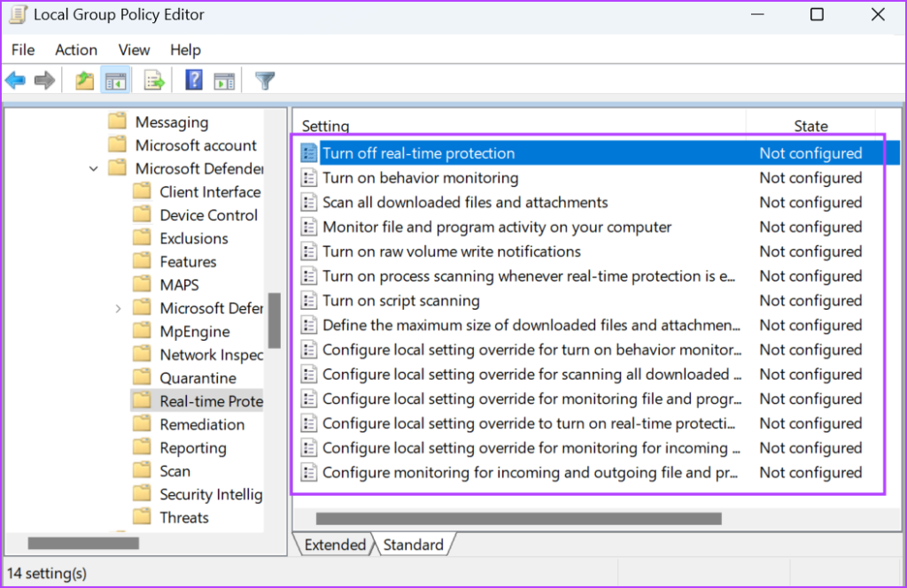
Task: Collapse the Microsoft Defender tree node
Action: point(93,169)
